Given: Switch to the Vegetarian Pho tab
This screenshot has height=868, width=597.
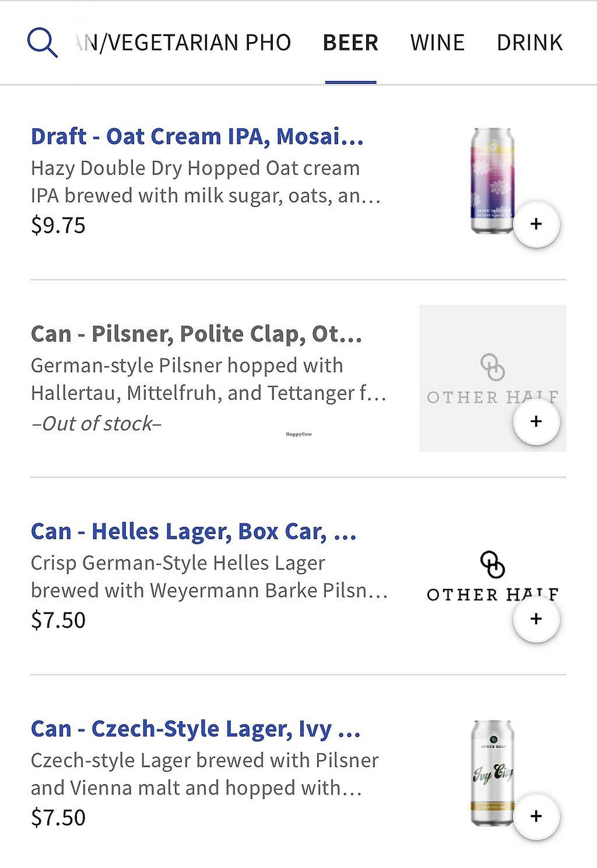Looking at the screenshot, I should coord(184,43).
